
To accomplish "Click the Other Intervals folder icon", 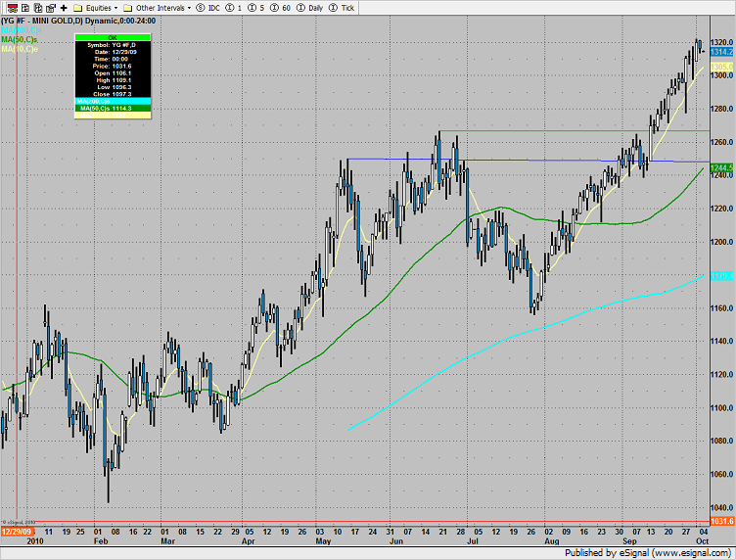I will (127, 8).
